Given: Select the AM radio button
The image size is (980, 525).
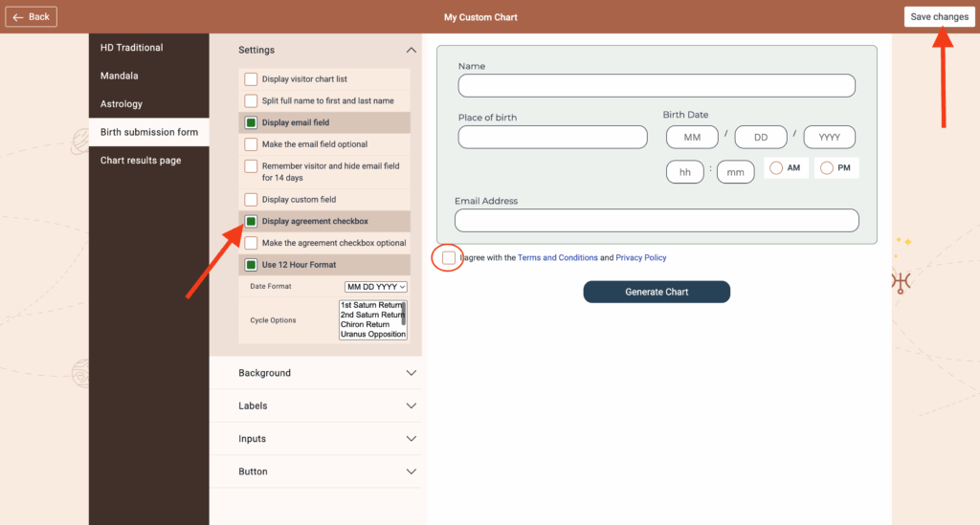Looking at the screenshot, I should click(775, 168).
